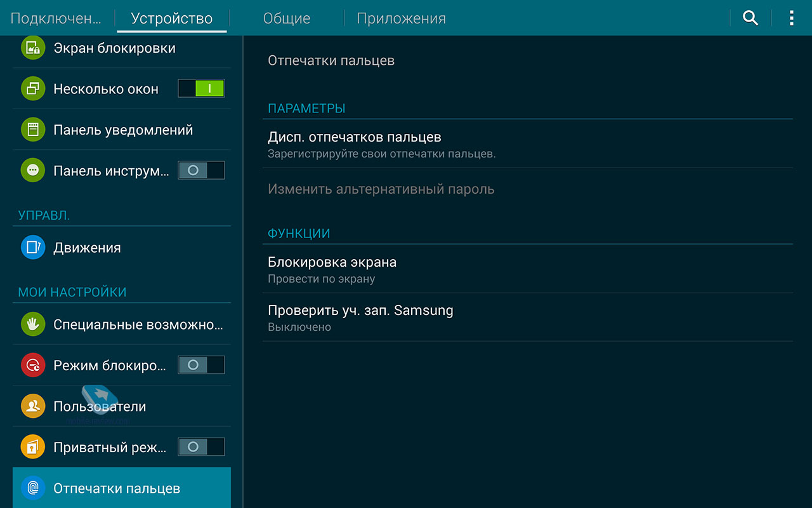Viewport: 812px width, 508px height.
Task: Click the Режим блокировки red icon
Action: pos(33,365)
